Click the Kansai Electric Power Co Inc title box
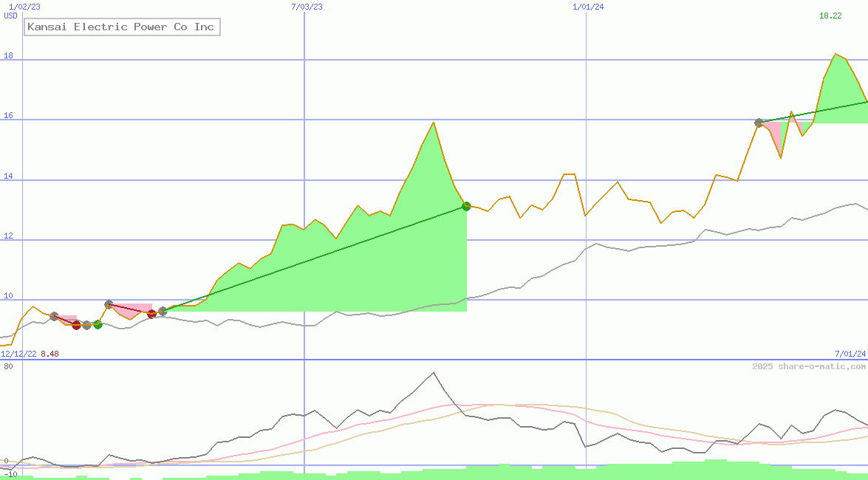 pyautogui.click(x=122, y=27)
